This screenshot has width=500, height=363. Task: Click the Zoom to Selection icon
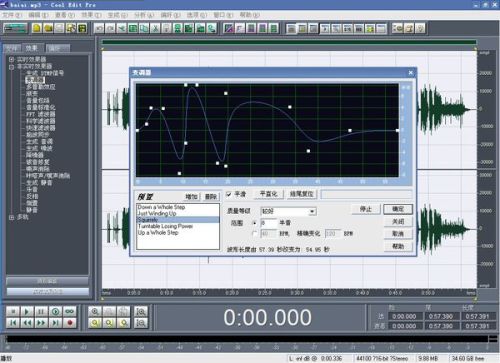[x=141, y=312]
